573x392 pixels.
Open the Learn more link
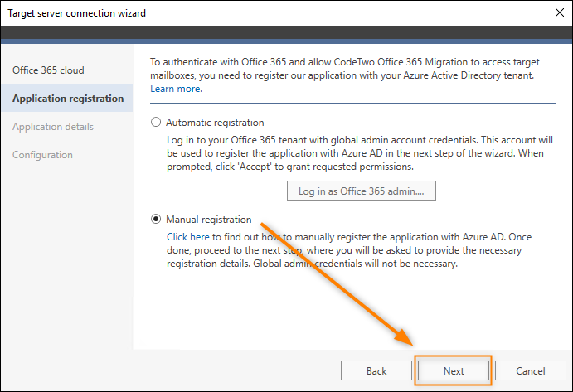point(176,89)
